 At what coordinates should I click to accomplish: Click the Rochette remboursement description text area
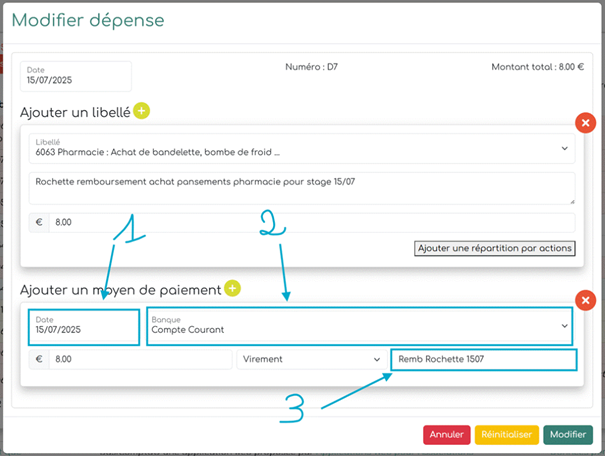301,187
